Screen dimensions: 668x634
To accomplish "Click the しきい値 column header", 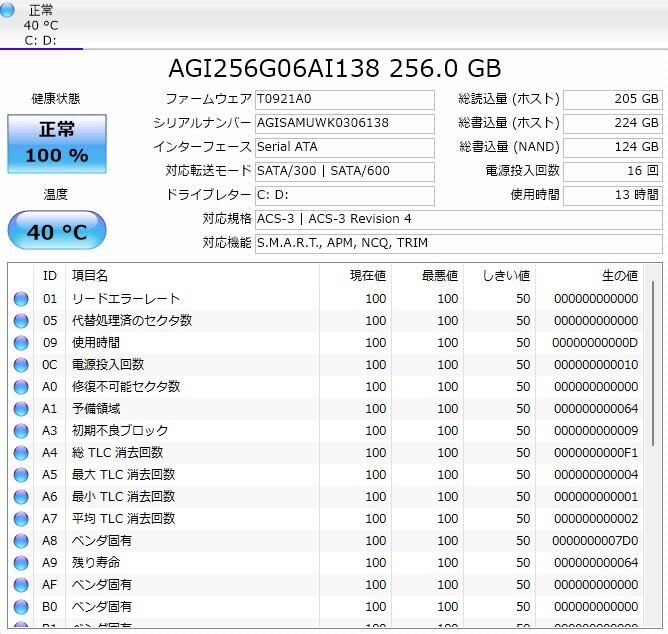I will pyautogui.click(x=505, y=275).
